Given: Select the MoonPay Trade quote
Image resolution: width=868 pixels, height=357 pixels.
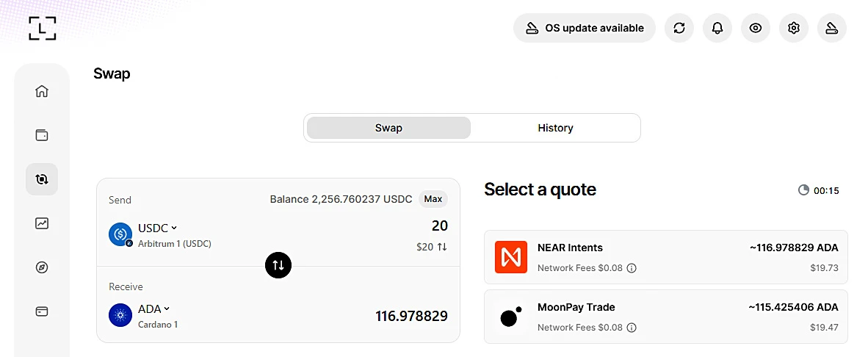Looking at the screenshot, I should (666, 317).
